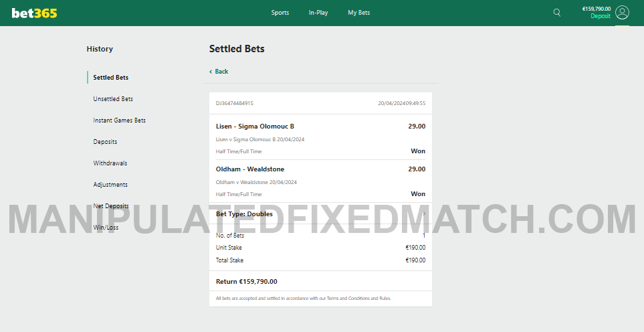Open the In-Play menu
Image resolution: width=644 pixels, height=332 pixels.
(318, 13)
